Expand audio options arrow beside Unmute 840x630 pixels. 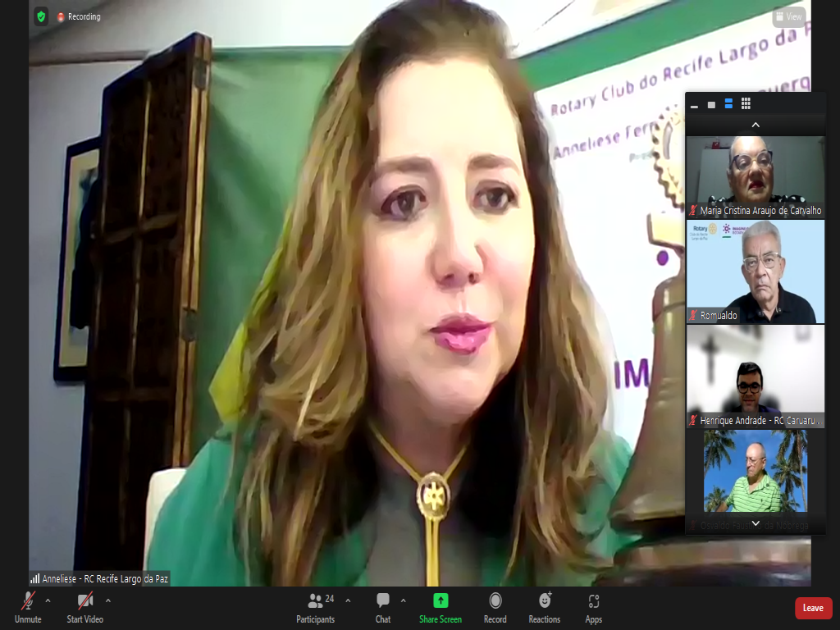click(48, 600)
